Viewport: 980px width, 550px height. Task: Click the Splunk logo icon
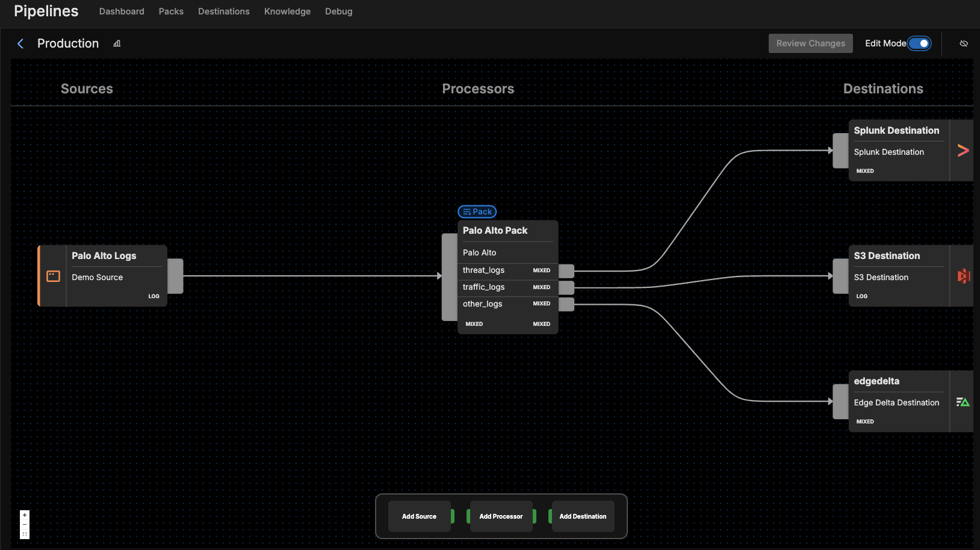coord(963,151)
